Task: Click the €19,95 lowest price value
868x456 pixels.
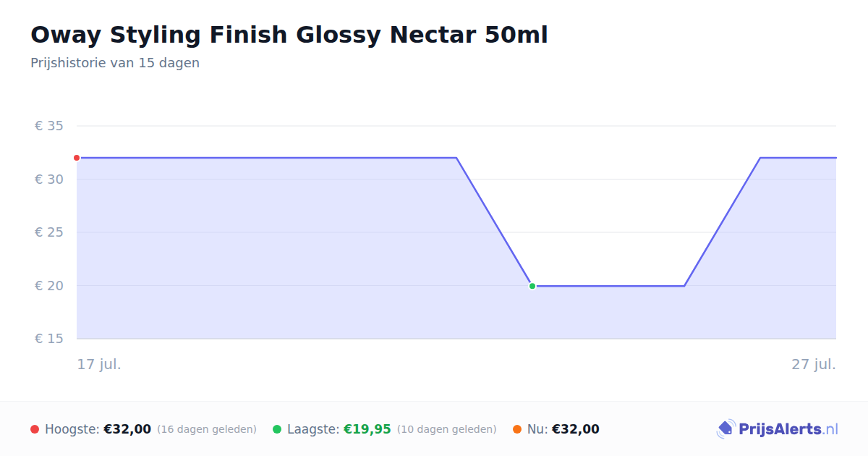Action: 367,429
